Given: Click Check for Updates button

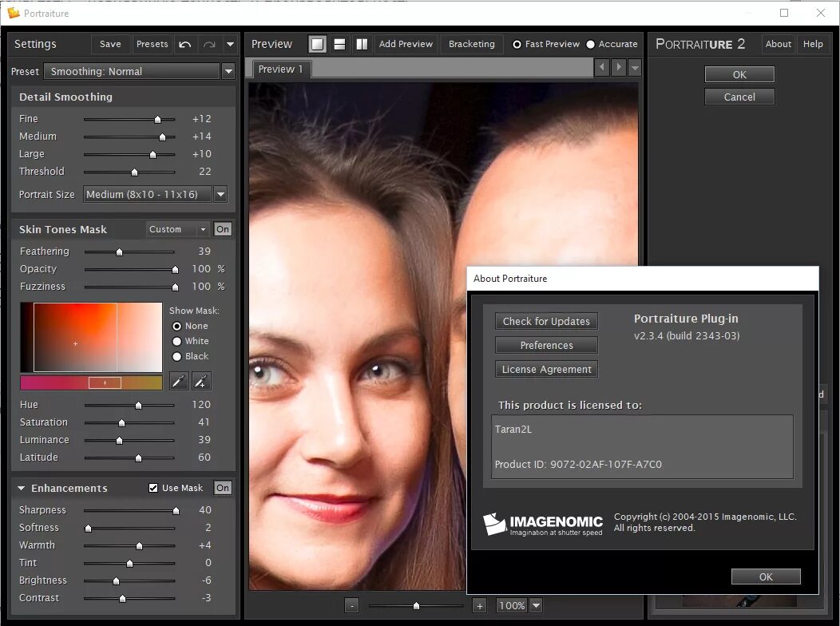Looking at the screenshot, I should coord(546,321).
